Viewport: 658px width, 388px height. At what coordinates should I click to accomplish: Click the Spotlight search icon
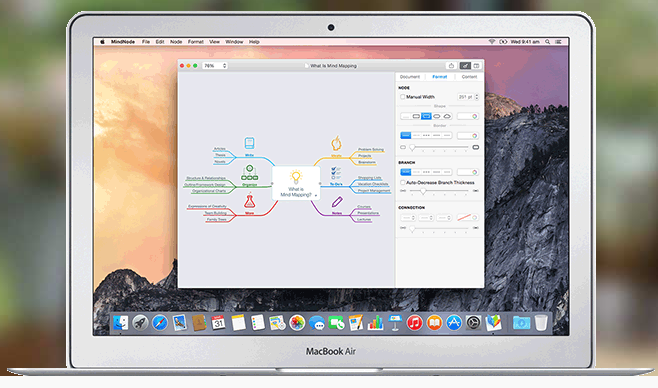pyautogui.click(x=547, y=42)
